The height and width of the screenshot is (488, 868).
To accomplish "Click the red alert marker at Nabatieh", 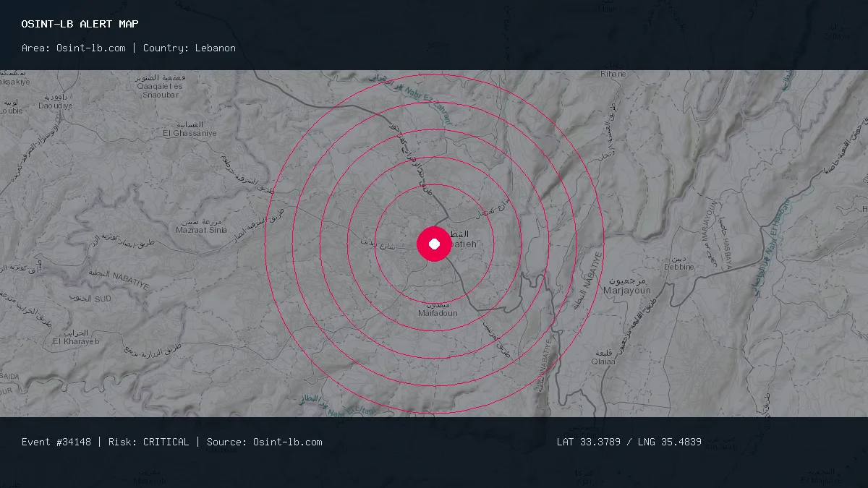I will [x=434, y=244].
